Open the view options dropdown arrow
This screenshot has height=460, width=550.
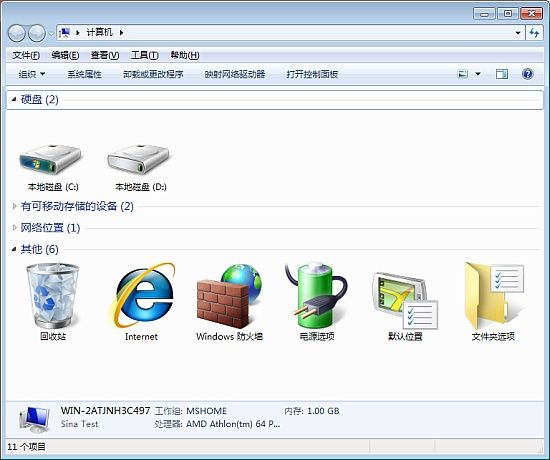[478, 74]
